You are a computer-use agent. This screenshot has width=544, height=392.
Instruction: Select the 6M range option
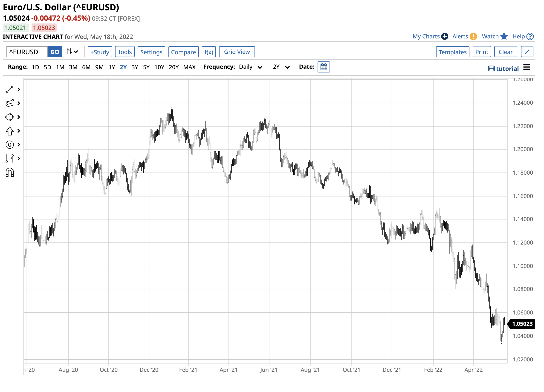pyautogui.click(x=86, y=67)
